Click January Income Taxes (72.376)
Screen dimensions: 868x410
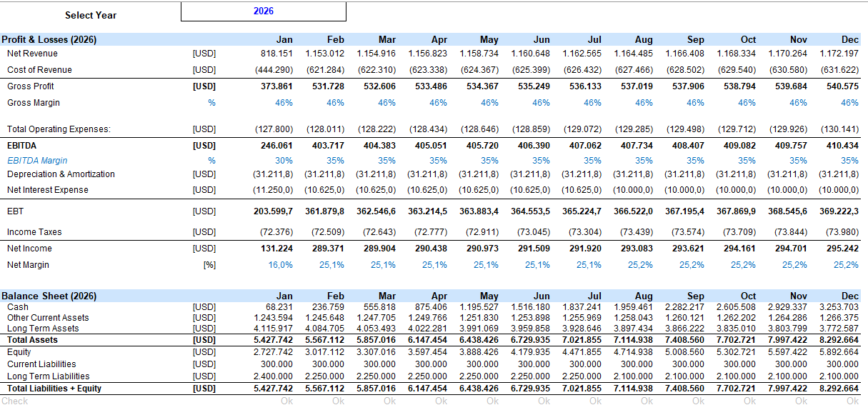(x=276, y=232)
